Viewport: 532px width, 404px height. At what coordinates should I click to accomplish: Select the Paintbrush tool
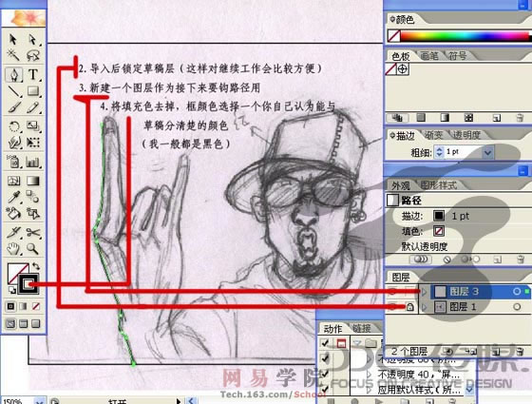click(x=14, y=107)
